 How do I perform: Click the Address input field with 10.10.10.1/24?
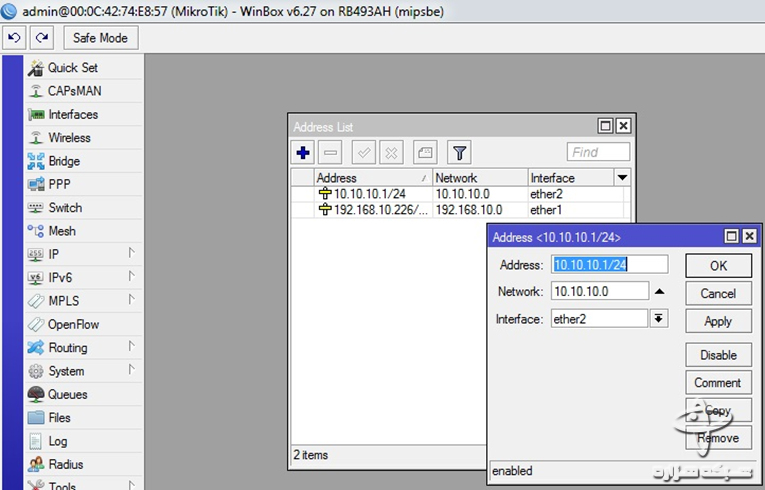tap(609, 265)
